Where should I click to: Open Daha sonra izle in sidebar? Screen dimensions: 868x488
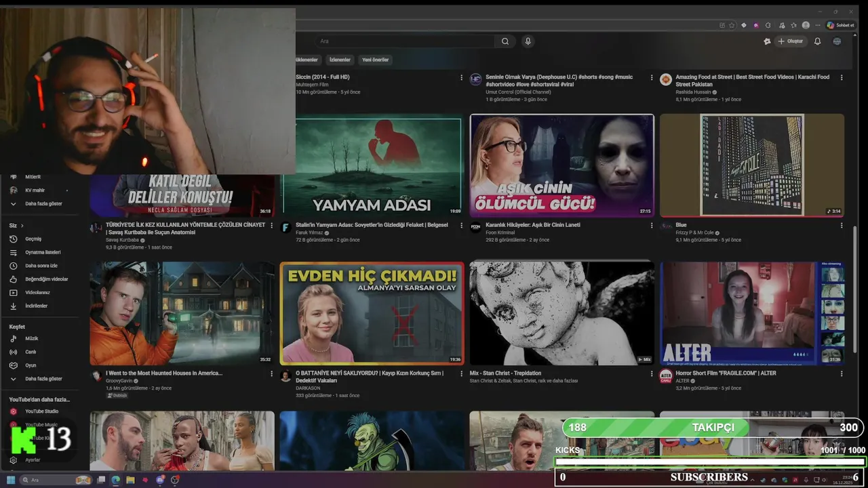click(41, 266)
